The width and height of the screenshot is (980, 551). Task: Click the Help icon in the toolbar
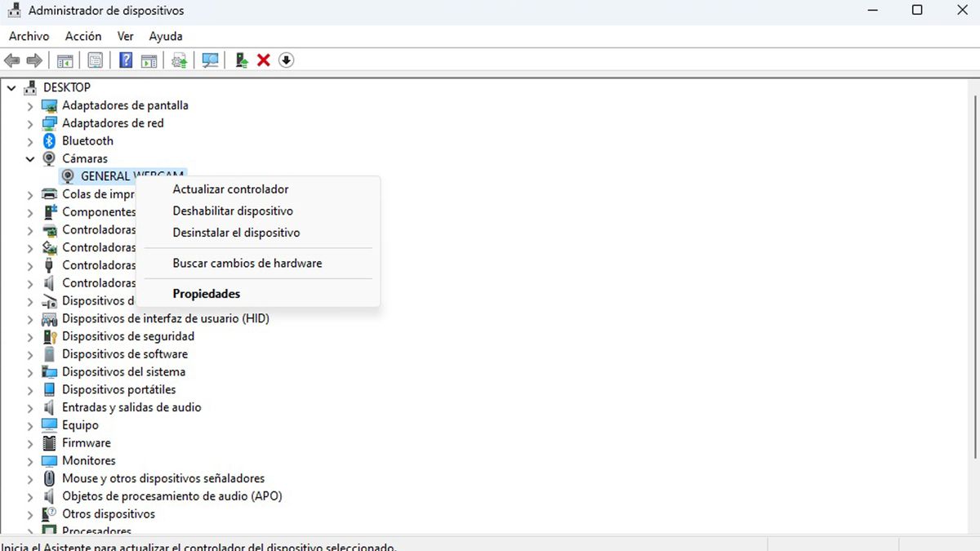(125, 60)
